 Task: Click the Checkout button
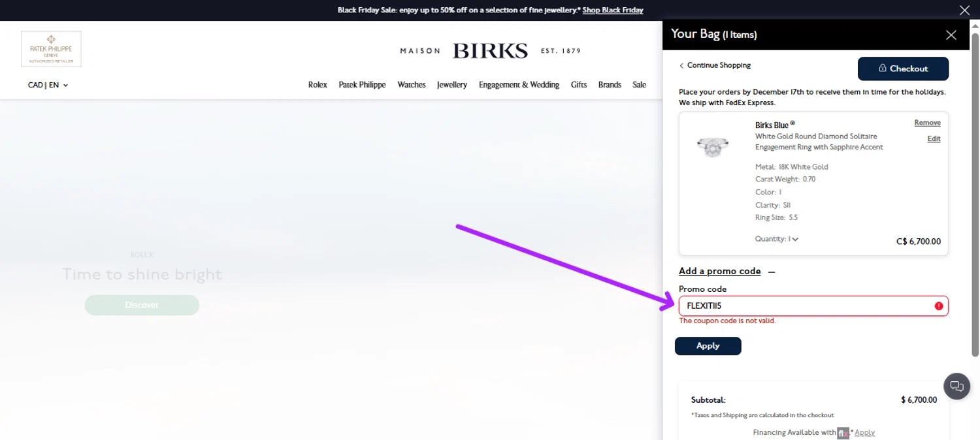(903, 69)
